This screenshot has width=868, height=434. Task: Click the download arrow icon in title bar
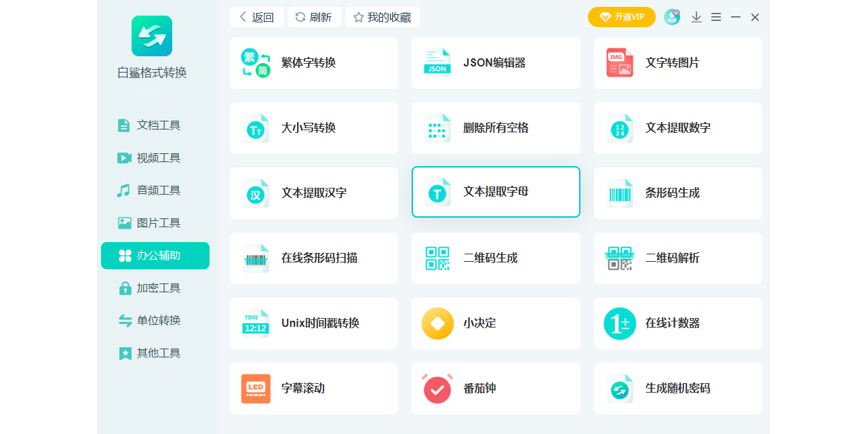coord(696,17)
